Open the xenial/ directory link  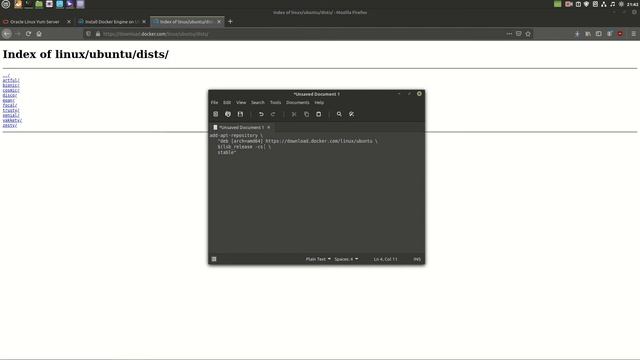point(11,115)
